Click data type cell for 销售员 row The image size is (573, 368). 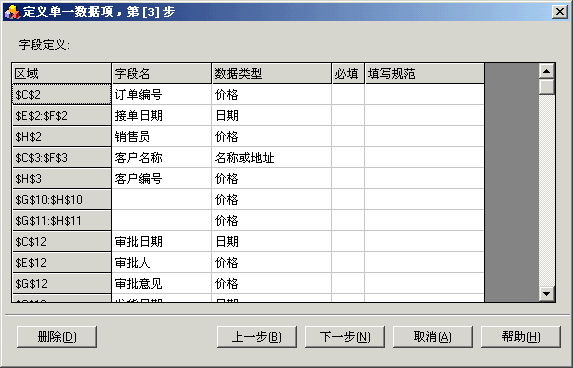point(272,137)
